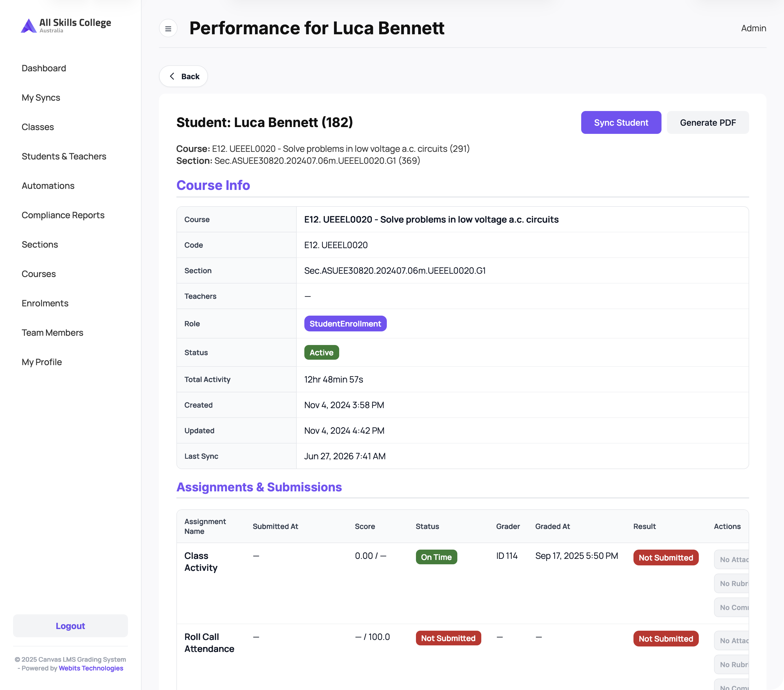Image resolution: width=784 pixels, height=690 pixels.
Task: Click Not Submitted result for Roll Call Attendance
Action: pyautogui.click(x=666, y=639)
